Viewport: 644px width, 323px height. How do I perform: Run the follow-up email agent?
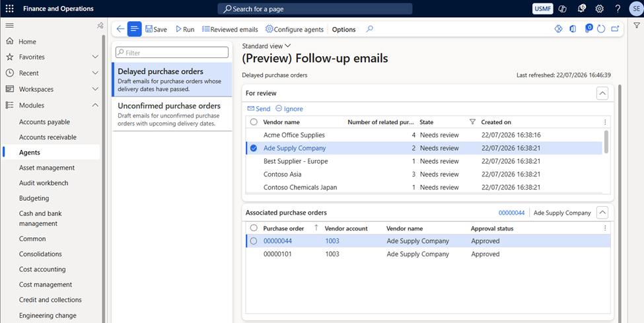[185, 29]
